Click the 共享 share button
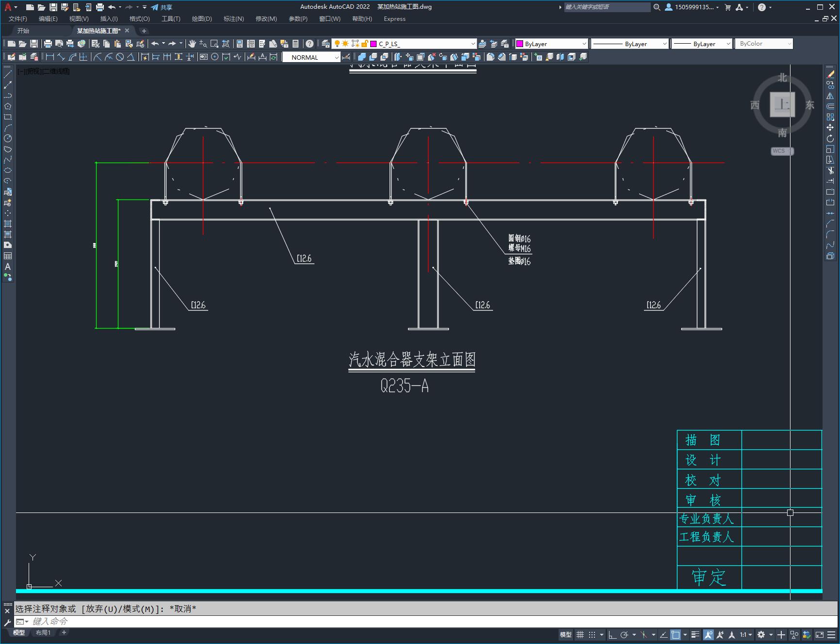The height and width of the screenshot is (644, 840). click(162, 7)
